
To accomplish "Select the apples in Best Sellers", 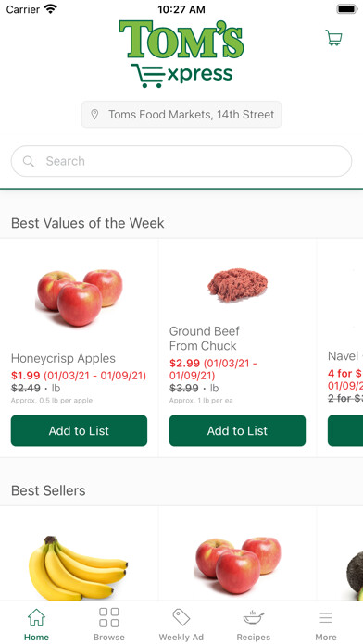I will [x=238, y=565].
